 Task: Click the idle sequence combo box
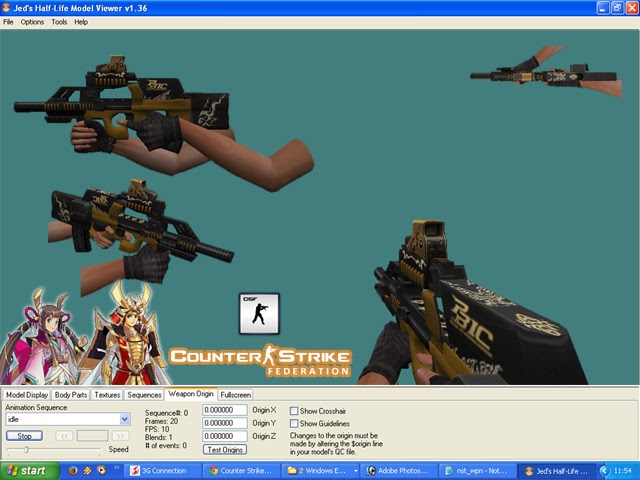click(68, 419)
